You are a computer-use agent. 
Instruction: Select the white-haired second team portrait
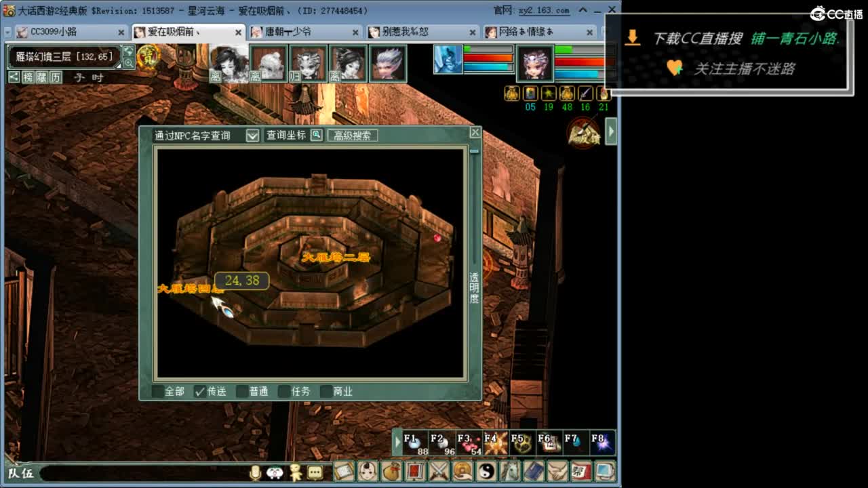(269, 64)
